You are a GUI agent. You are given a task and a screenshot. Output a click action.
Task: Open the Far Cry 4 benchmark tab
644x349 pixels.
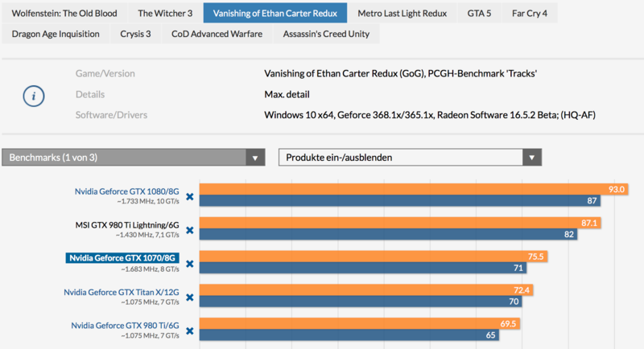click(535, 14)
